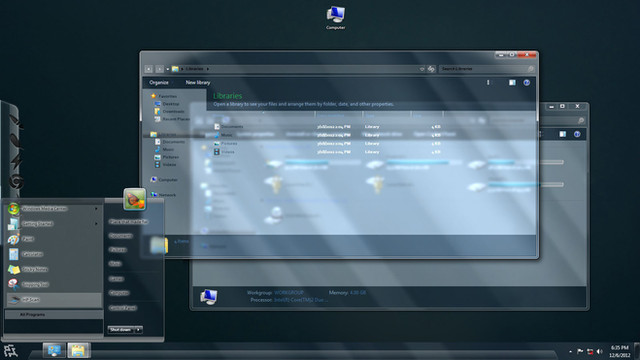Open the Organize dropdown menu

click(x=159, y=82)
